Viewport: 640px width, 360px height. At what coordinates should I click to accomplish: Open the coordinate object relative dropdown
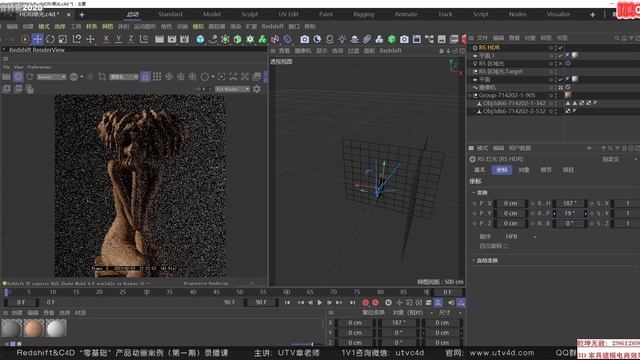coord(413,313)
